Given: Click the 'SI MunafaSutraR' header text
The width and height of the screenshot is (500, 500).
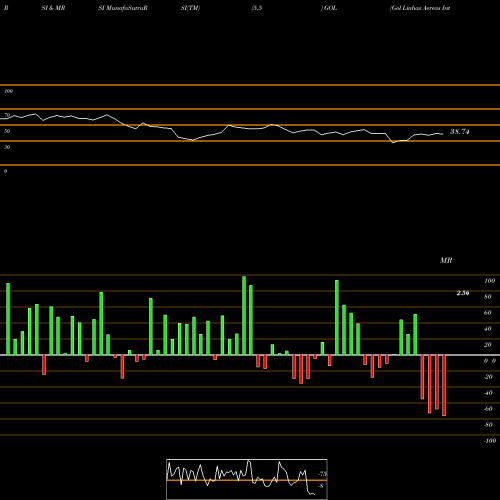Looking at the screenshot, I should click(x=123, y=8).
